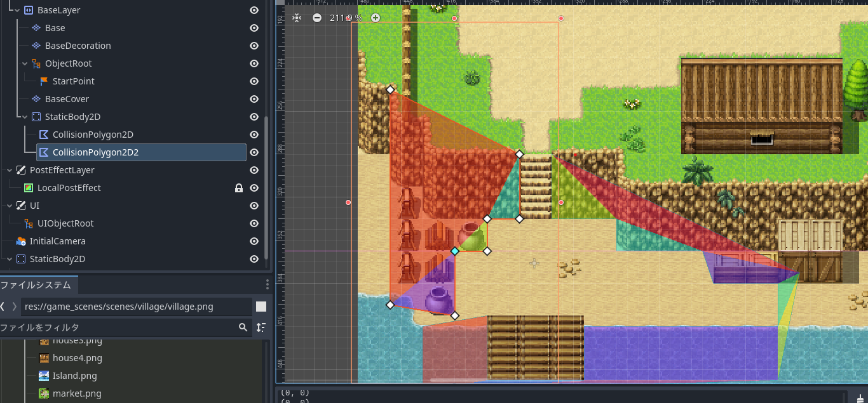Click the Island.png file thumbnail
The height and width of the screenshot is (403, 868).
(44, 376)
